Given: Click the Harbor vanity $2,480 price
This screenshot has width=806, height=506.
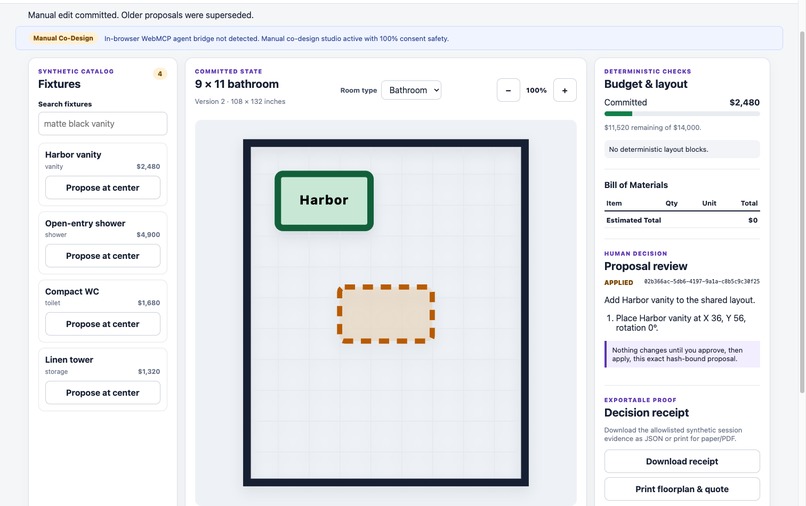Looking at the screenshot, I should pyautogui.click(x=148, y=167).
